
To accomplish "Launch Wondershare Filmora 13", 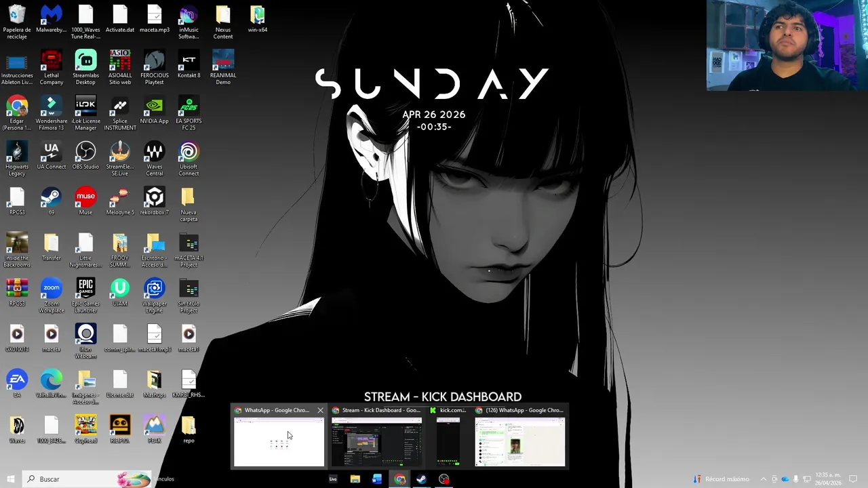I will (52, 113).
